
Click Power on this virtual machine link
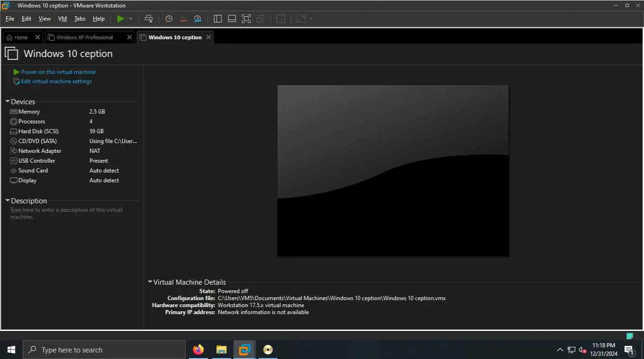[58, 72]
